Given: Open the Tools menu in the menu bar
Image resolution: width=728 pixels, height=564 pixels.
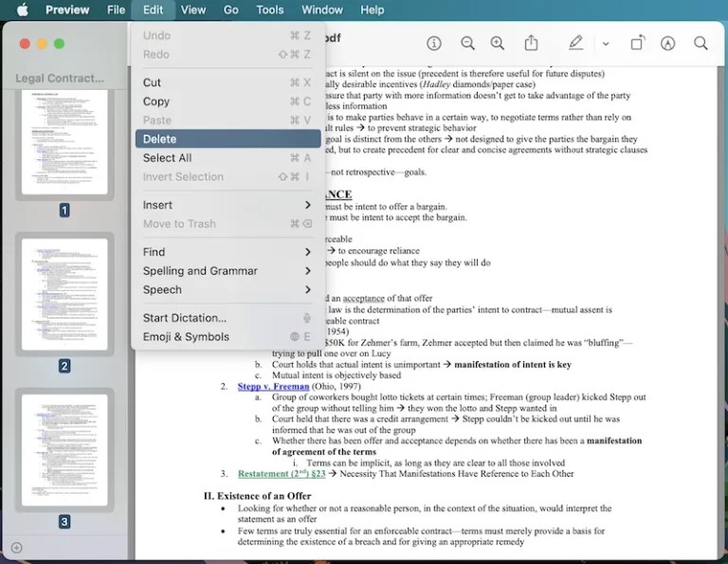Looking at the screenshot, I should (270, 9).
